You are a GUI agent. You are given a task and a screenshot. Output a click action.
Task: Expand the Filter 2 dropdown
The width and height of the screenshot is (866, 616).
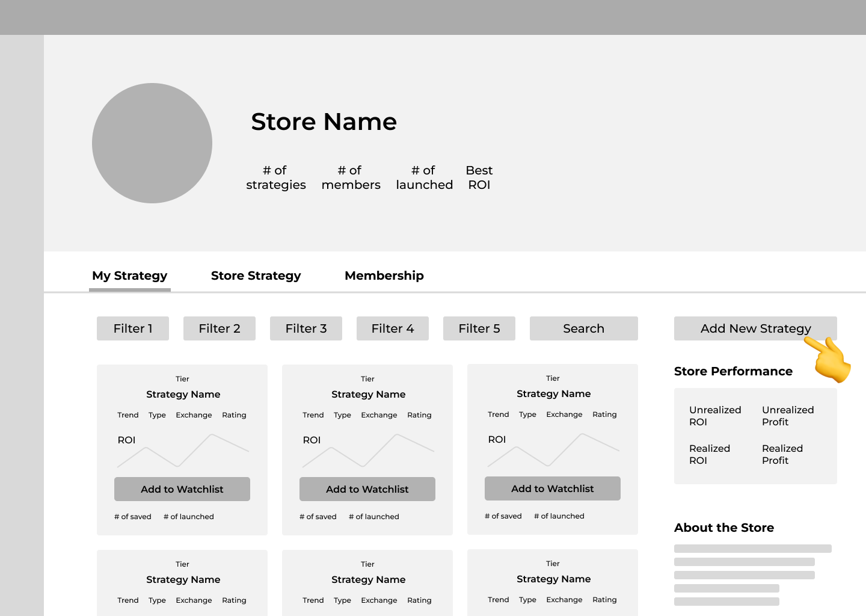[220, 328]
